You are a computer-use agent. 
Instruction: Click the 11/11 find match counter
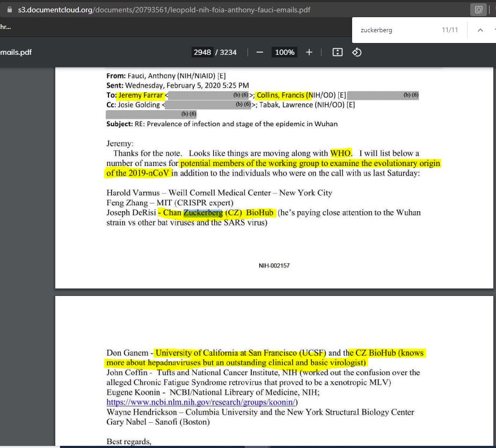click(x=449, y=30)
